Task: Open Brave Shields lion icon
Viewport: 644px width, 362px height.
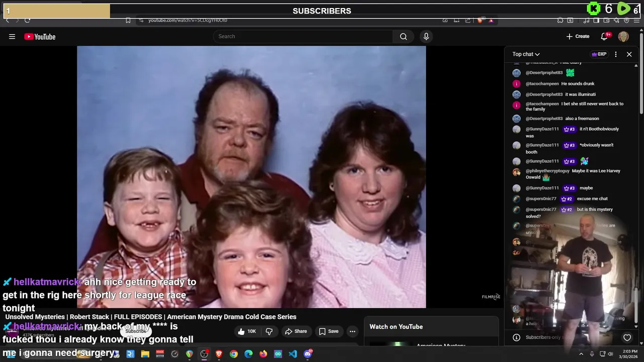Action: coord(480,20)
